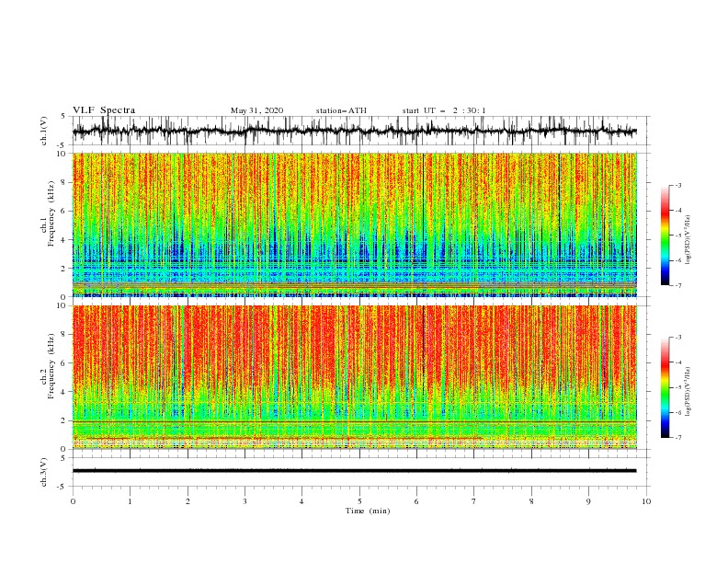Click the ch.1 color bar 'log(PSD)(V²/Hz)' label
The height and width of the screenshot is (563, 728).
coord(688,240)
